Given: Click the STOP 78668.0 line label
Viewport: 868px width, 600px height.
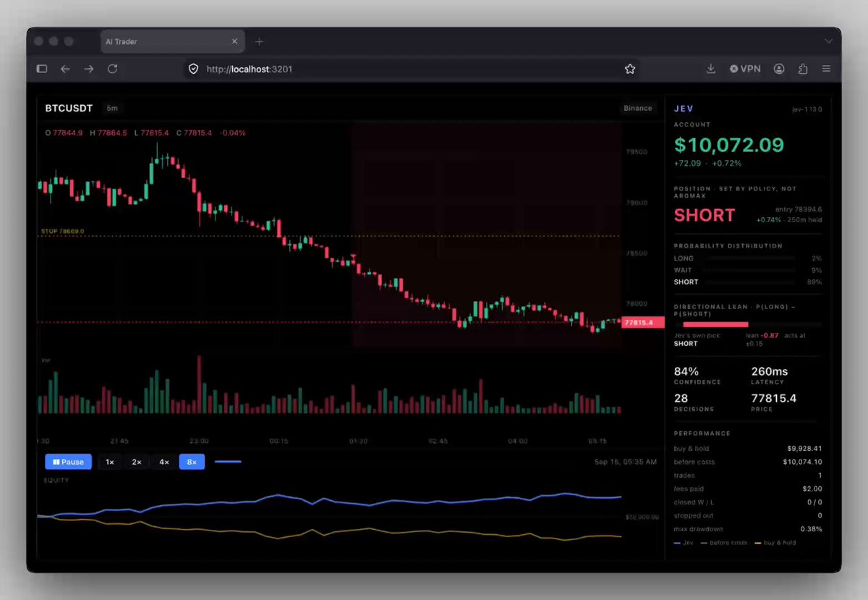Looking at the screenshot, I should (x=62, y=232).
